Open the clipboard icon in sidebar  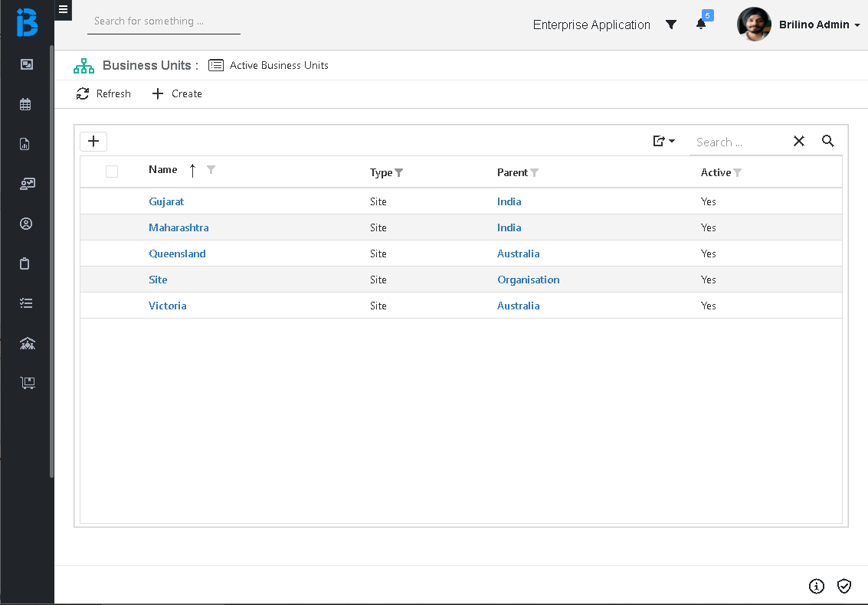tap(25, 263)
